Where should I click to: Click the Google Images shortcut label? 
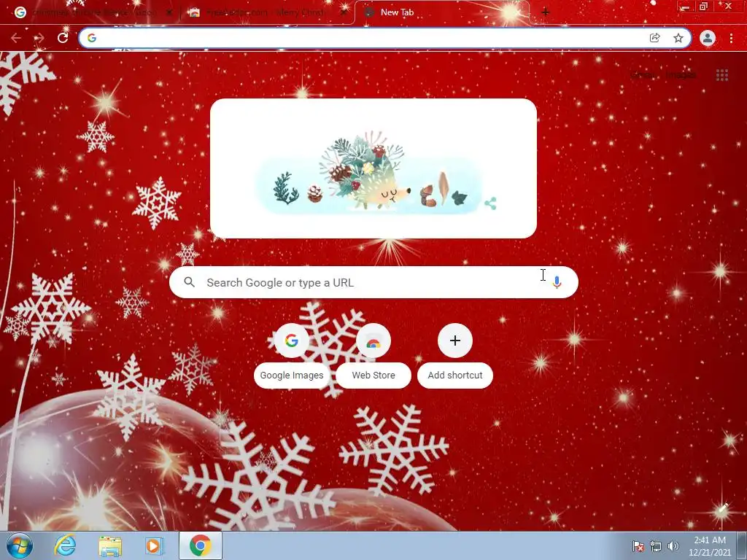[x=292, y=376]
